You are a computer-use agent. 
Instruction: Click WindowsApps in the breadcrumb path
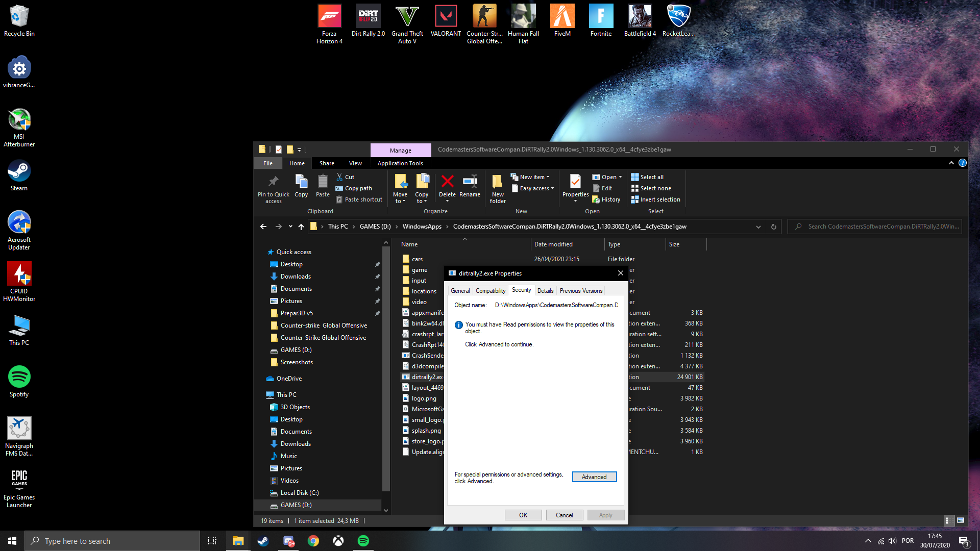click(422, 227)
